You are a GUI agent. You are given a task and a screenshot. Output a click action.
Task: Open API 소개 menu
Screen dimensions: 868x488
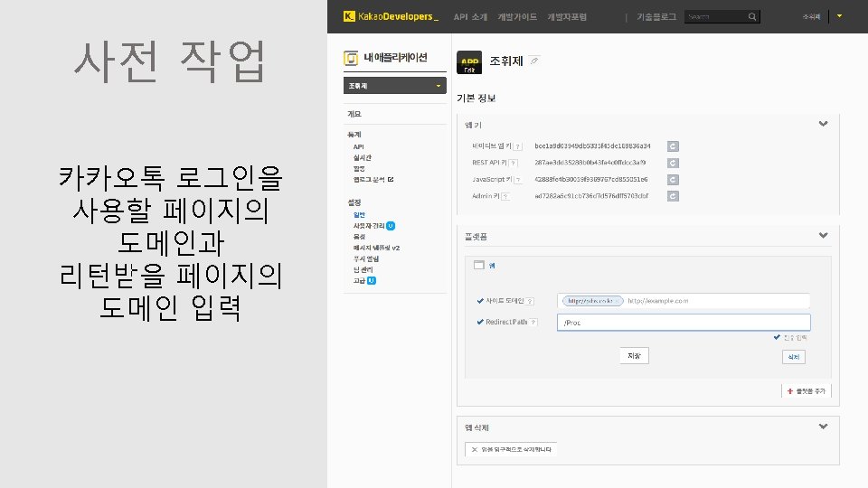pos(470,17)
